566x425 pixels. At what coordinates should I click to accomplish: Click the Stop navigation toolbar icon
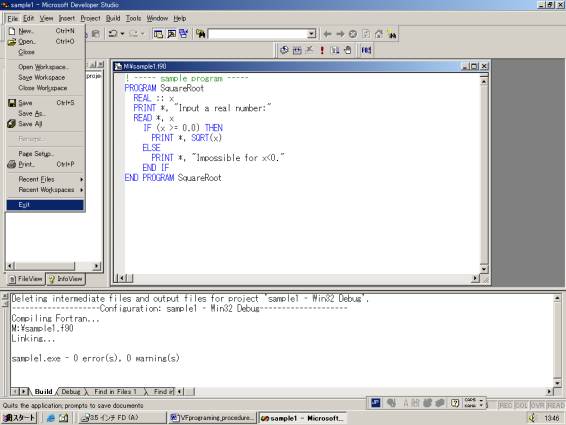pos(353,34)
